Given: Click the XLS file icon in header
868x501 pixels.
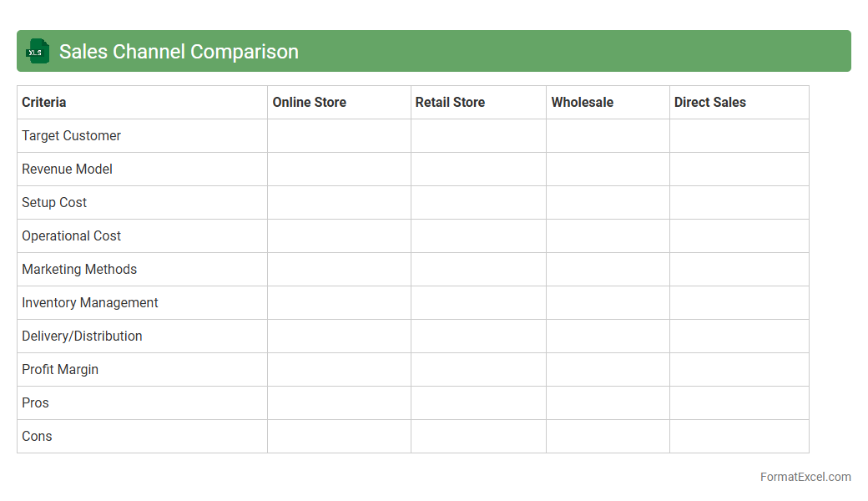Looking at the screenshot, I should [x=38, y=52].
